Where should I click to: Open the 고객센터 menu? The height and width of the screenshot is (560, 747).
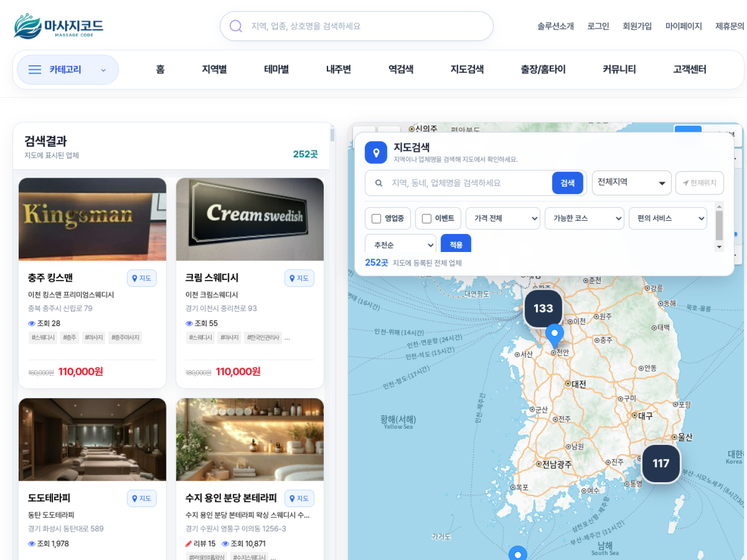click(x=689, y=69)
